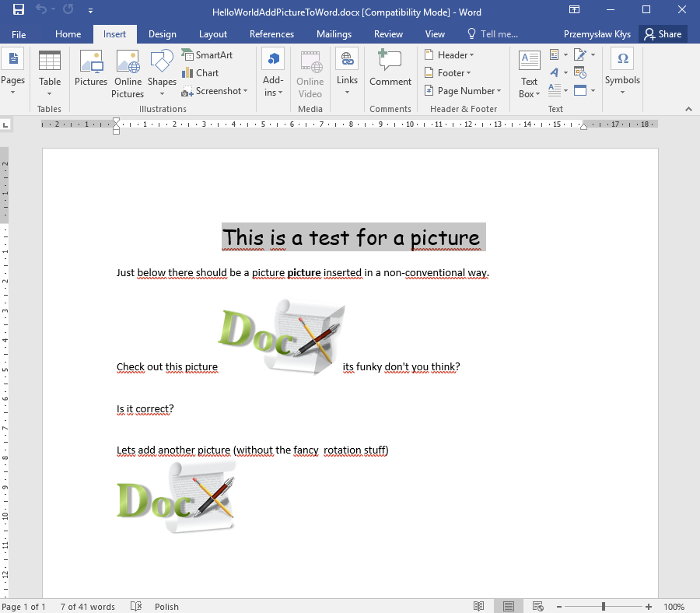Insert a SmartArt graphic
700x613 pixels.
(x=208, y=55)
